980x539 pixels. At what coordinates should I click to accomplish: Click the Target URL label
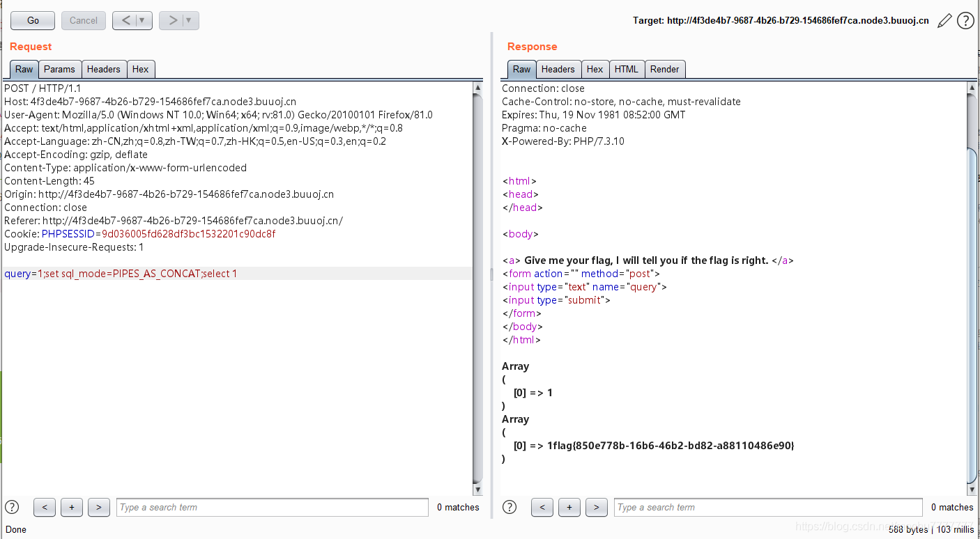[x=781, y=21]
